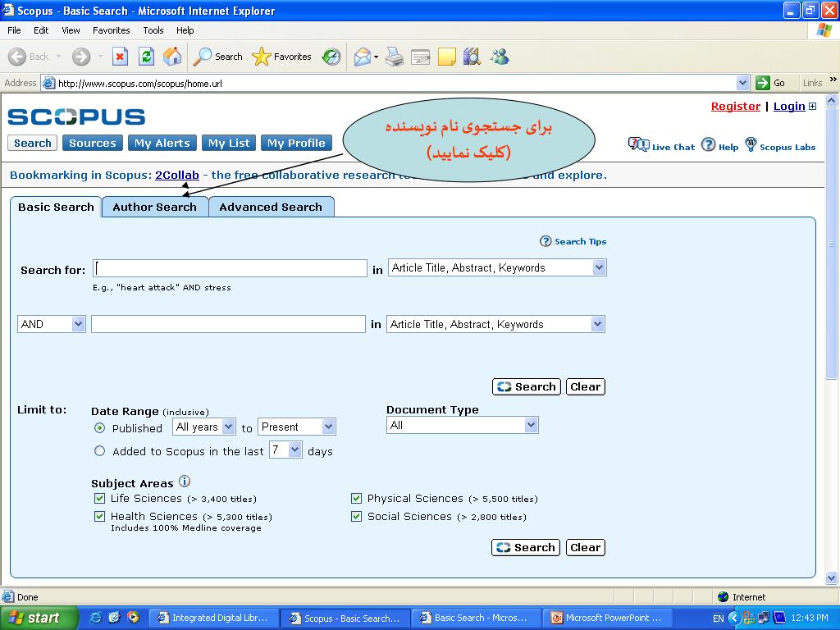Toggle the Physical Sciences checkbox
The height and width of the screenshot is (630, 840).
356,498
